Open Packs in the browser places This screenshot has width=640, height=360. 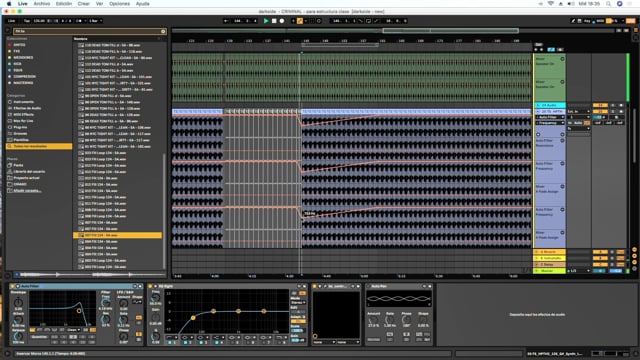point(18,165)
